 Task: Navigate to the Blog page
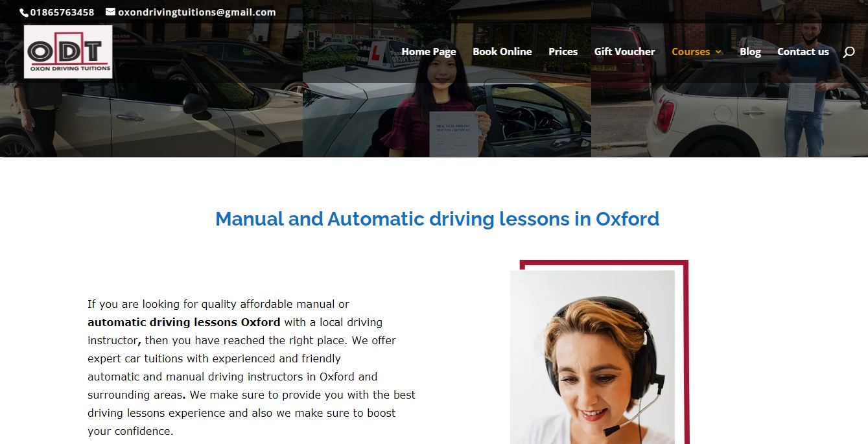[750, 52]
